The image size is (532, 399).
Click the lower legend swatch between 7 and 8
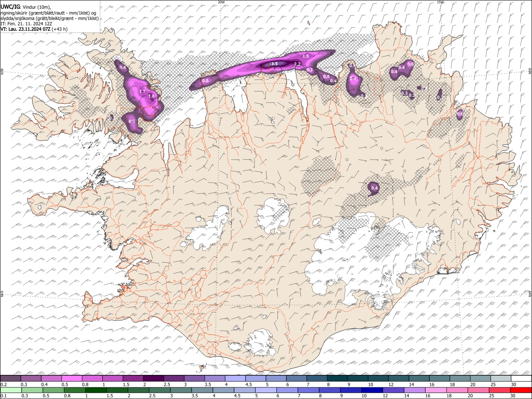(x=308, y=390)
